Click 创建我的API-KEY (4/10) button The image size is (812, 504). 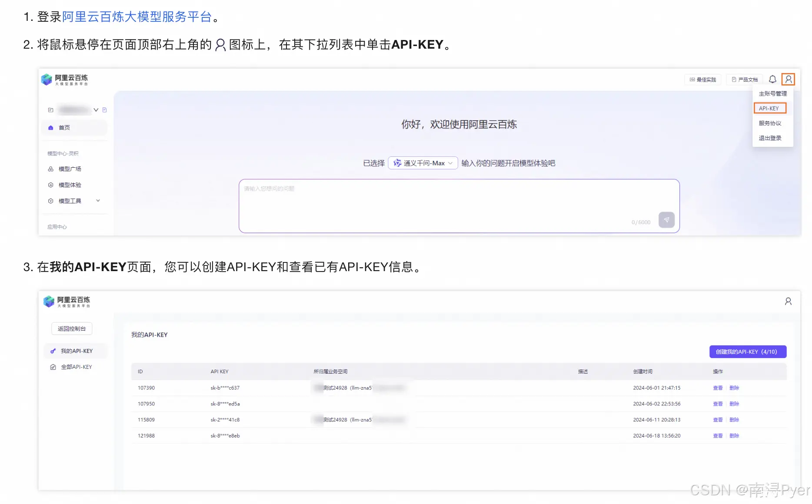(x=748, y=351)
